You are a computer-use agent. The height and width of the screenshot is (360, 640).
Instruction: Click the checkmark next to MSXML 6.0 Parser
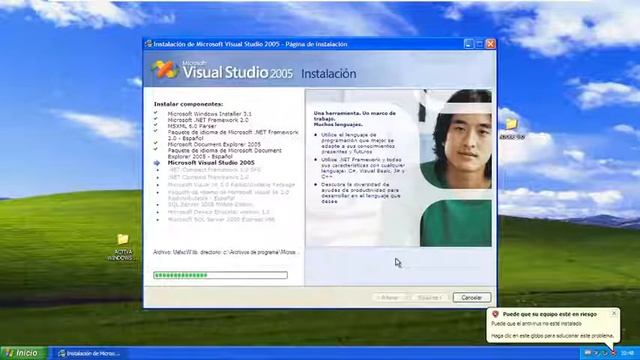tap(156, 125)
